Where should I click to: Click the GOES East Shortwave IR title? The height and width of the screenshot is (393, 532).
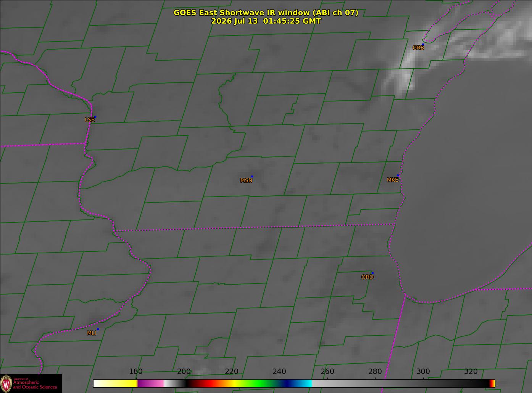(x=266, y=13)
